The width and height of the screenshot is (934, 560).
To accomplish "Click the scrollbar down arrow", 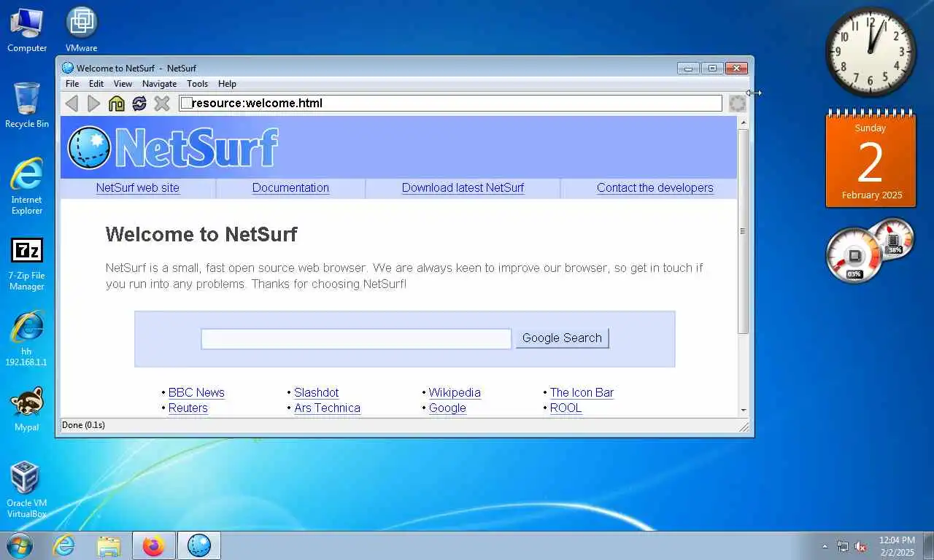I will click(x=743, y=411).
